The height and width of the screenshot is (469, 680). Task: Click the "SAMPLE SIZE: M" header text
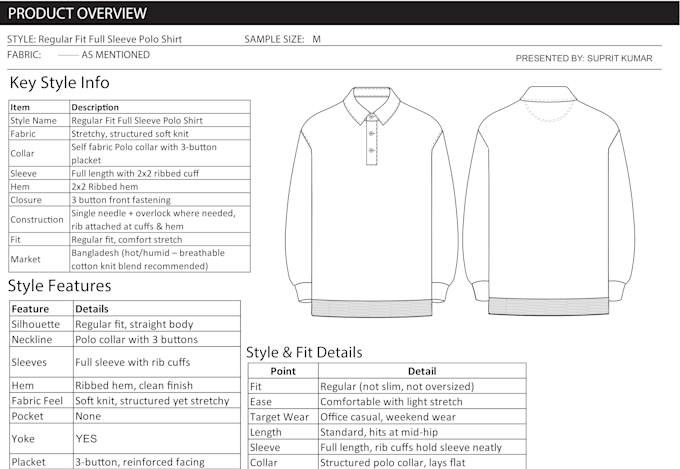click(x=282, y=39)
